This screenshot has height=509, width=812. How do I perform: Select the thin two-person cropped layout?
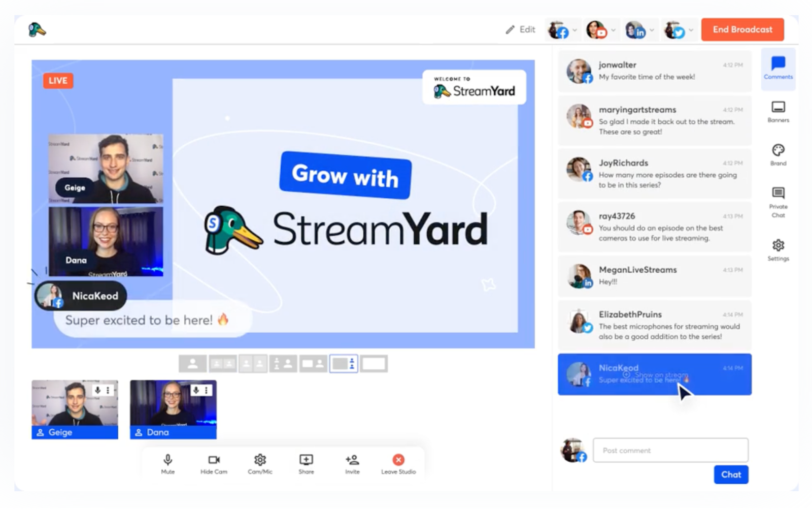[223, 364]
